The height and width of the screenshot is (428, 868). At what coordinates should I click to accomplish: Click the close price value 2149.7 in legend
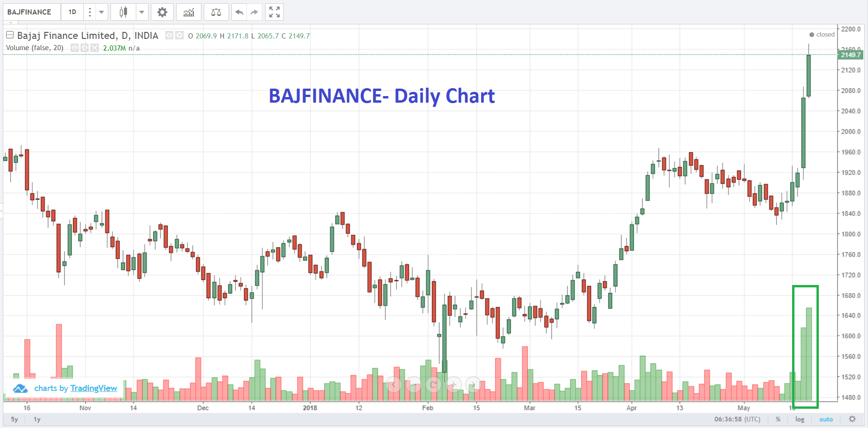point(299,36)
